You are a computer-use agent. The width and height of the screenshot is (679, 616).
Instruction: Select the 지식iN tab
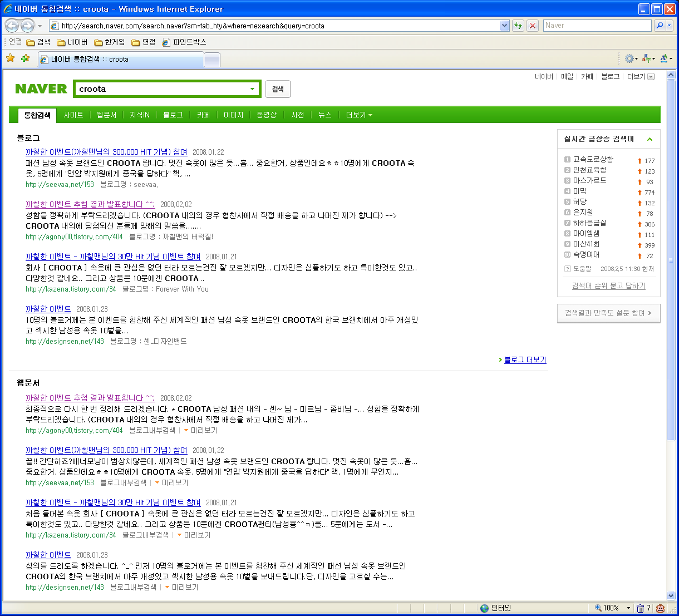pyautogui.click(x=140, y=115)
